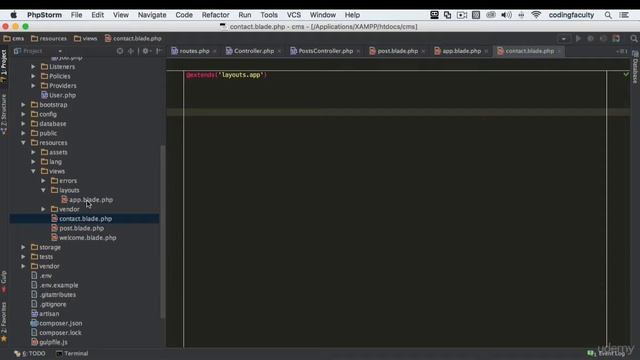640x360 pixels.
Task: Open the File menu
Action: 76,15
